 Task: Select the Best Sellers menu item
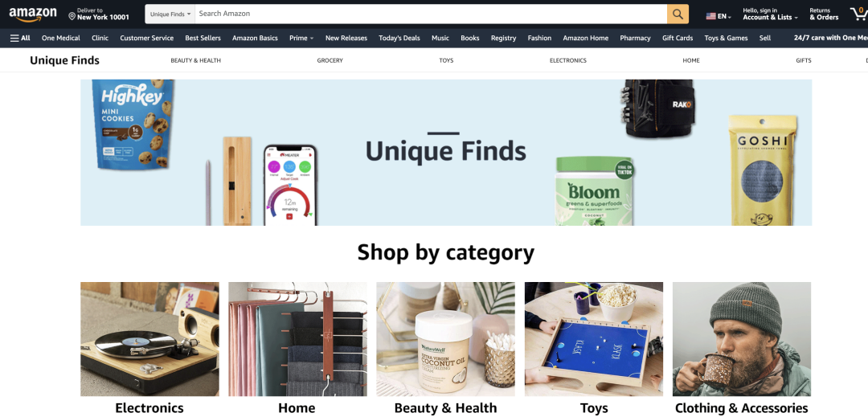point(203,38)
